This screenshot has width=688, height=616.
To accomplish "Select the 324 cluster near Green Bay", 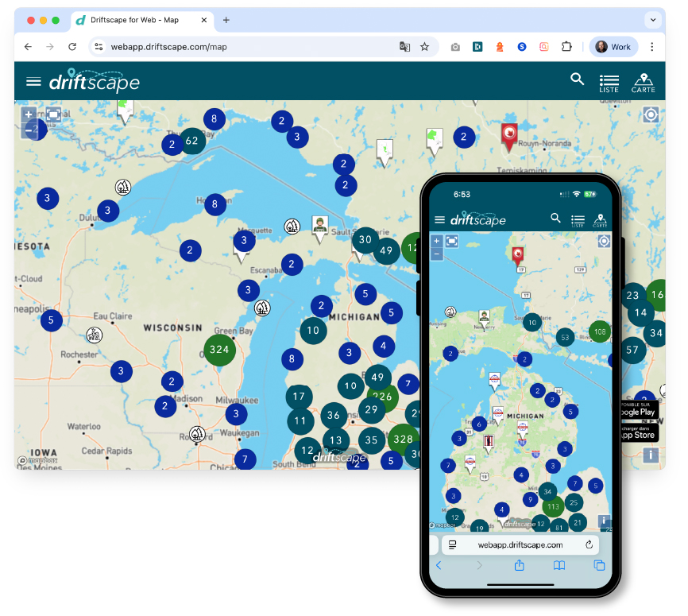I will 219,350.
